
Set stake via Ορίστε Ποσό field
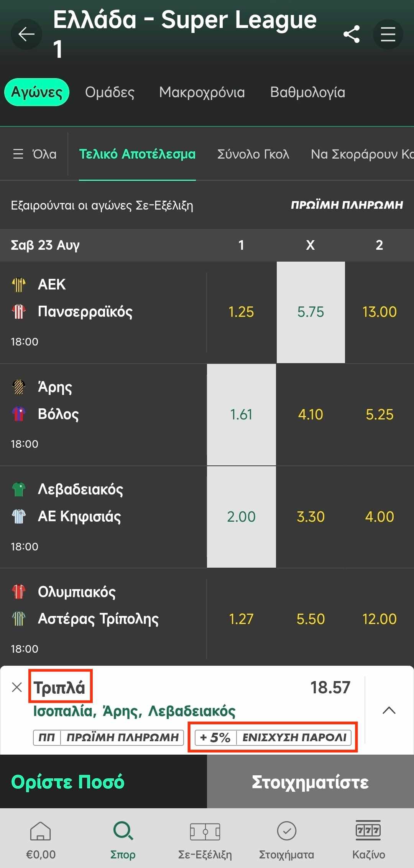[x=103, y=782]
